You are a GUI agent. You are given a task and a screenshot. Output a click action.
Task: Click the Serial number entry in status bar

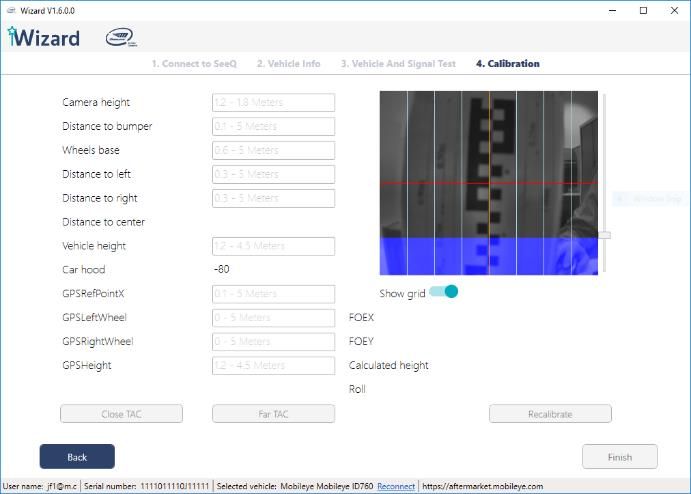pos(146,487)
